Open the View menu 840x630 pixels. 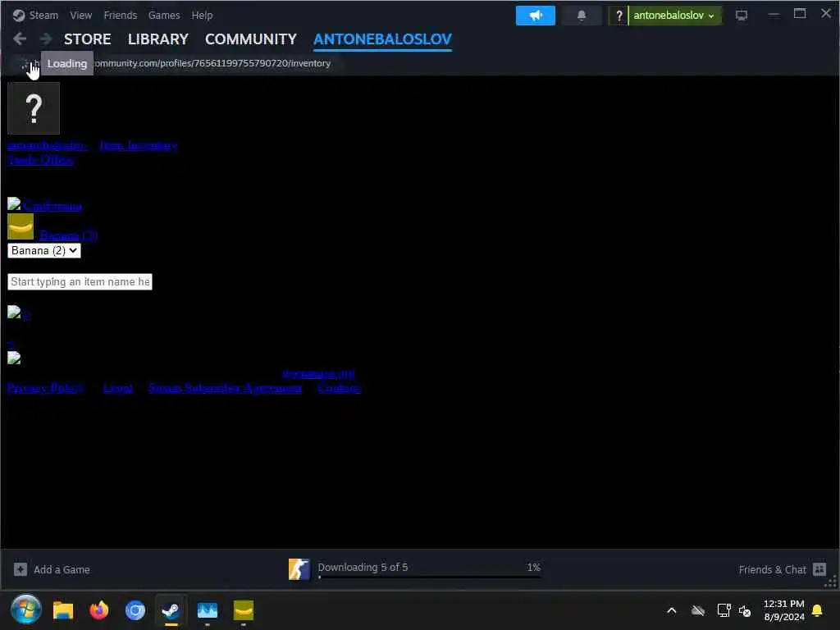pyautogui.click(x=81, y=15)
